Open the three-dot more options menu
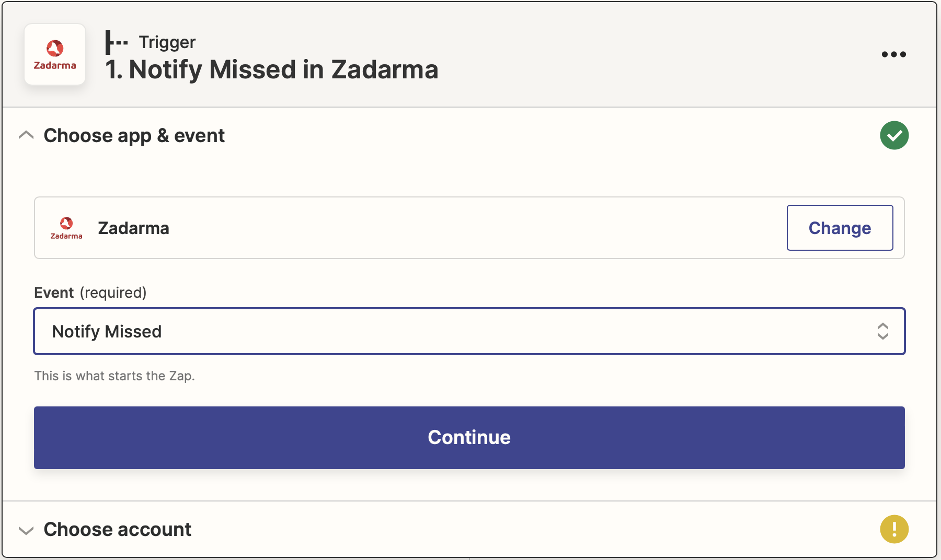Viewport: 941px width, 560px height. (893, 54)
